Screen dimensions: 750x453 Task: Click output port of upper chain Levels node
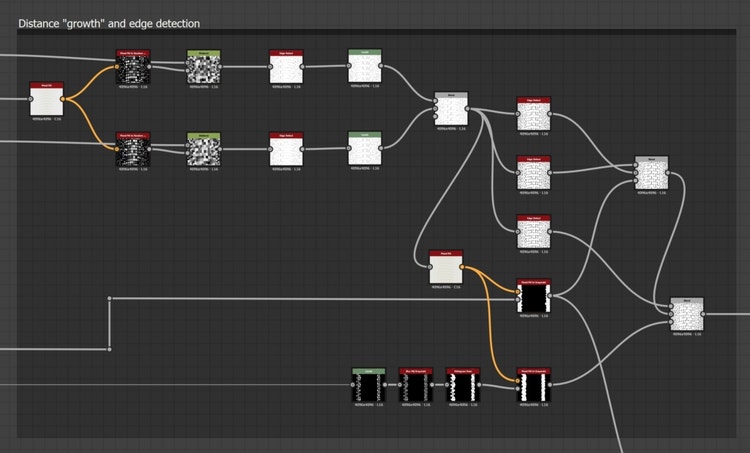pyautogui.click(x=381, y=66)
